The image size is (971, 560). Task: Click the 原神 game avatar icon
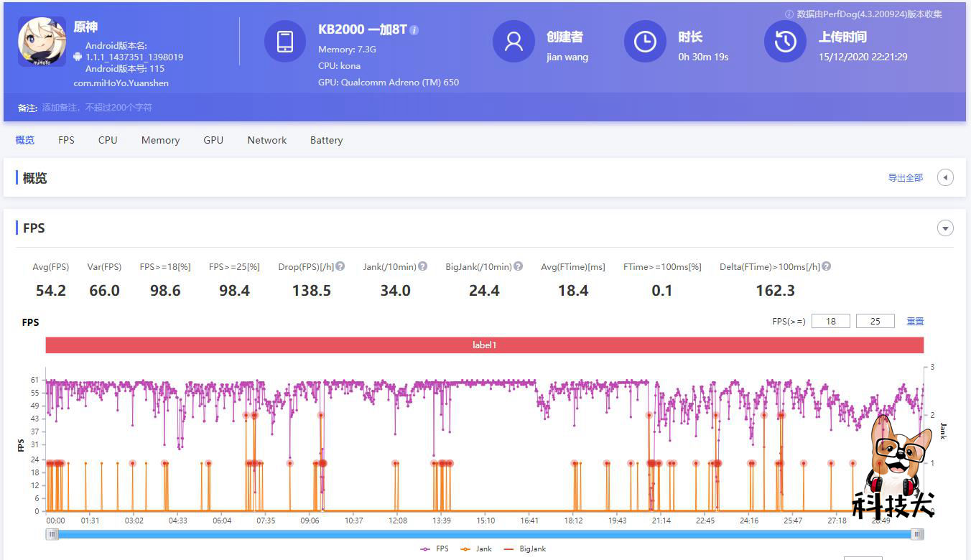[x=41, y=41]
